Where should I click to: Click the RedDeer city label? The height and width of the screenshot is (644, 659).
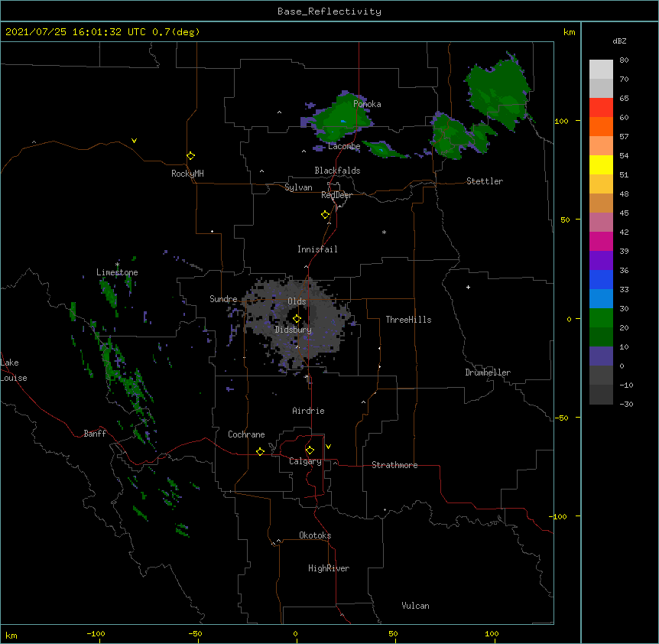pos(336,195)
